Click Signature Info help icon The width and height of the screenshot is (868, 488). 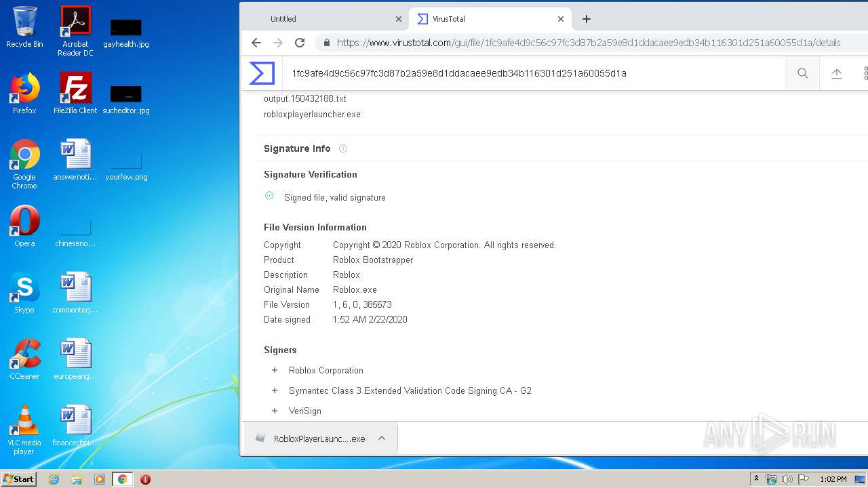[x=343, y=148]
